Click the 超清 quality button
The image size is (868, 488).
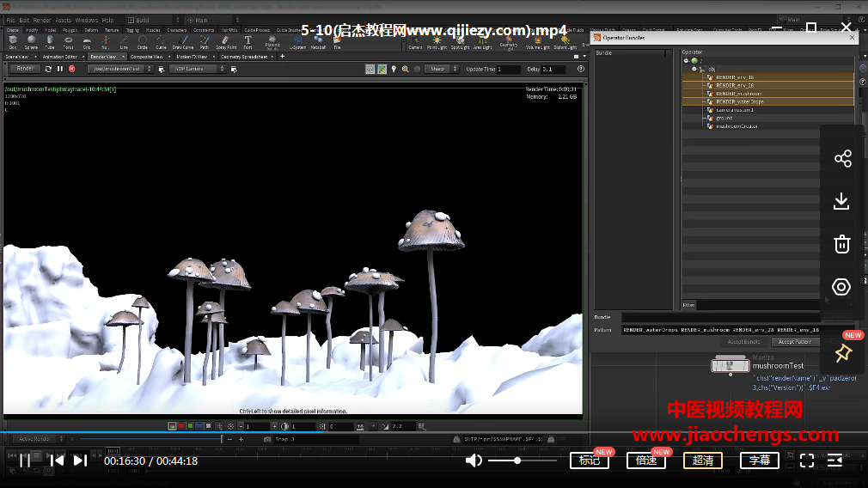point(702,461)
